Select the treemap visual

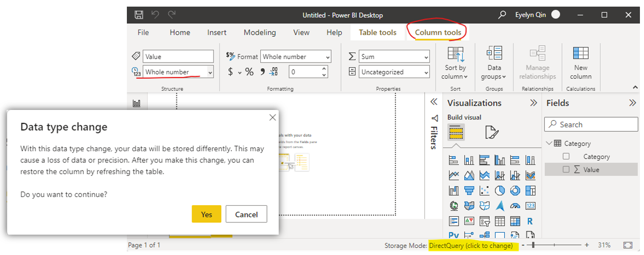pos(530,191)
